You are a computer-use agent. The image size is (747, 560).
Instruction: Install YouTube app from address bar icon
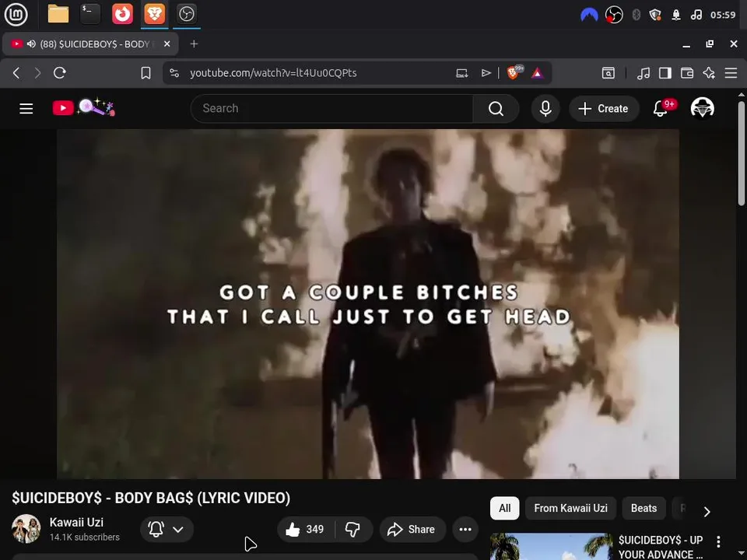(x=461, y=73)
